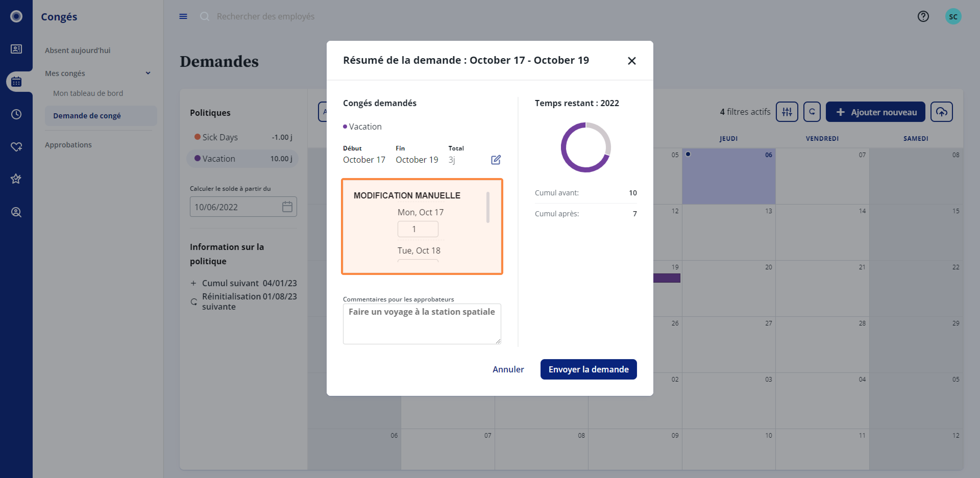The width and height of the screenshot is (980, 478).
Task: Open Mon tableau de bord
Action: click(88, 93)
